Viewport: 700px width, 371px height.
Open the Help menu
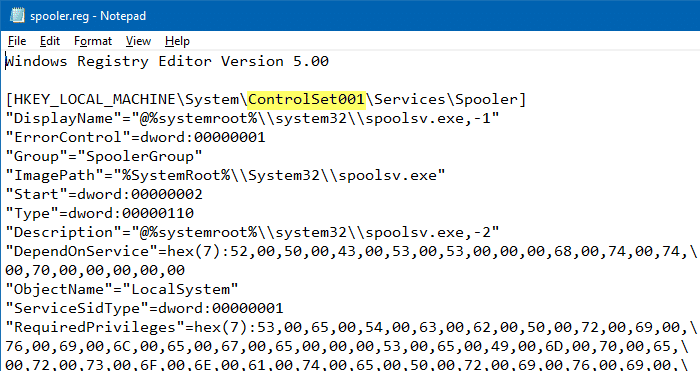click(177, 41)
